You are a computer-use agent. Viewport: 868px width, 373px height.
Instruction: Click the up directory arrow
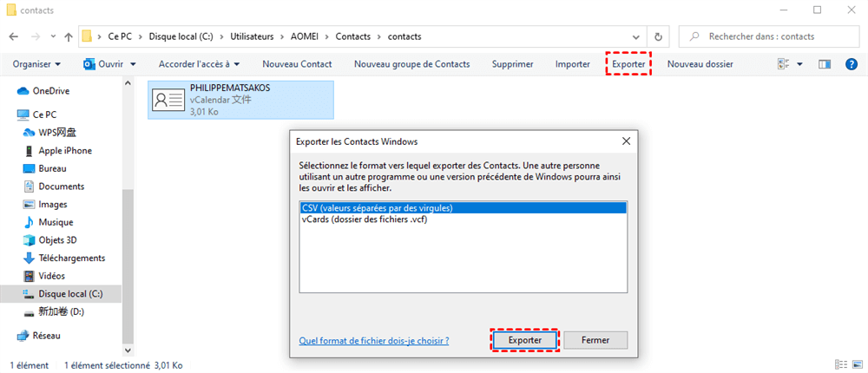68,37
